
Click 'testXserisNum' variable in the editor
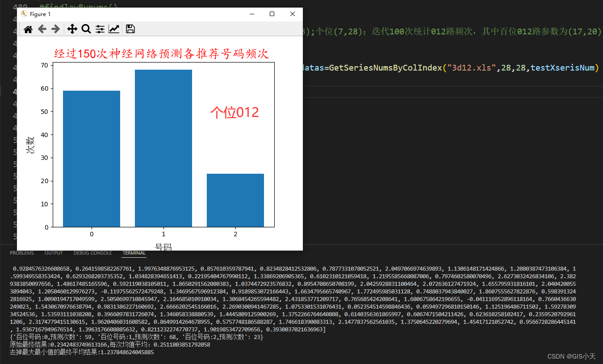562,68
